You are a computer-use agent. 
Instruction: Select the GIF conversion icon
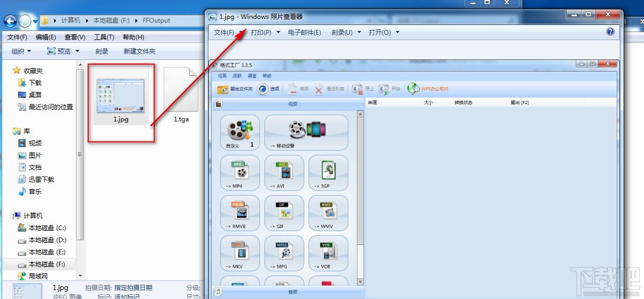pos(284,213)
